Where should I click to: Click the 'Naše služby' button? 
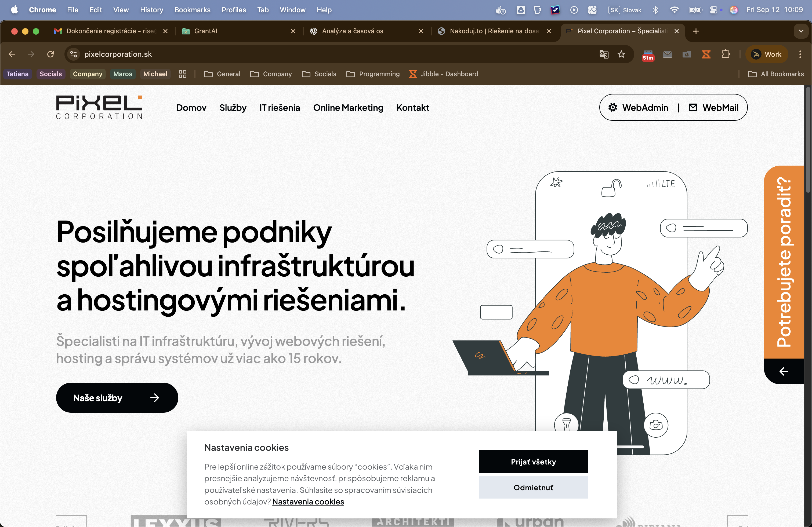point(117,398)
